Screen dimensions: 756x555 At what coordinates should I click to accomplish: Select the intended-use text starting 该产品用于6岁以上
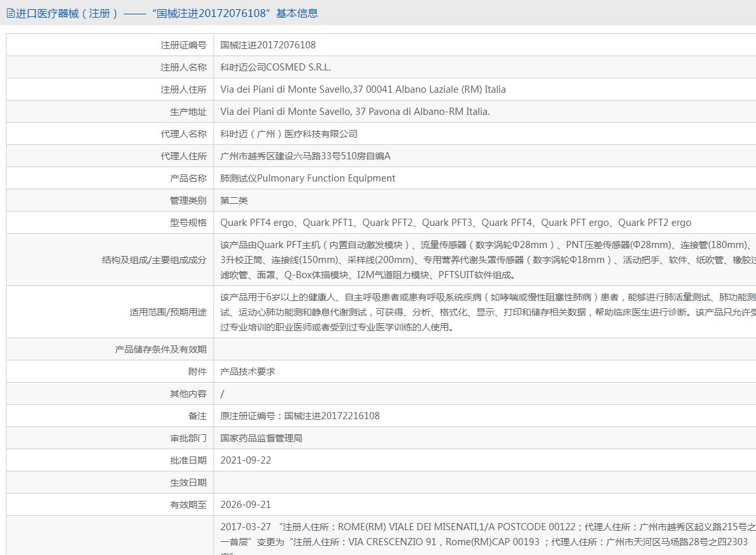[488, 312]
